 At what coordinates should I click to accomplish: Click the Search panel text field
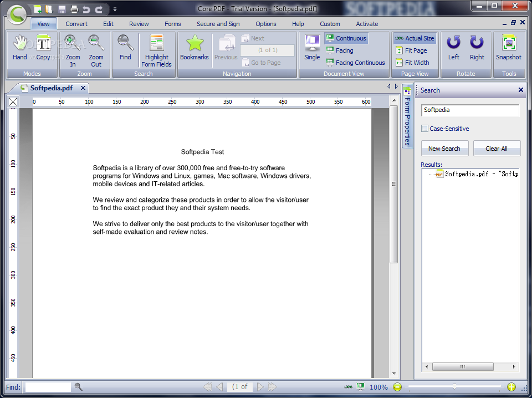470,110
